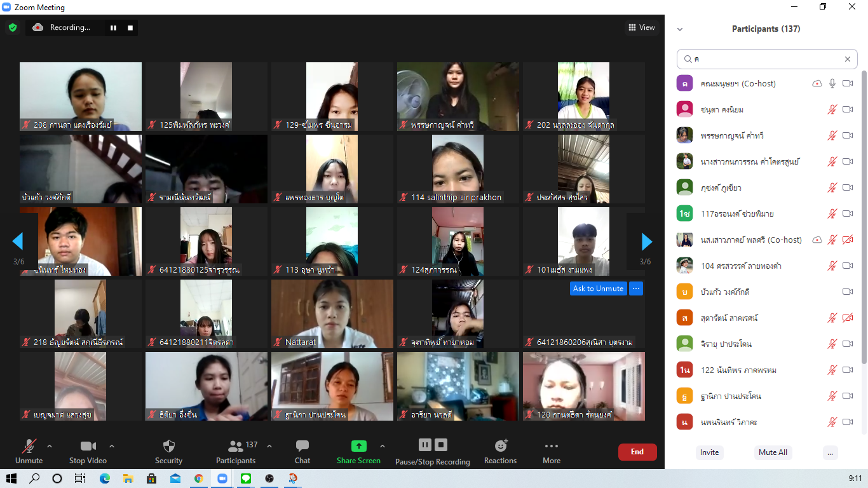Viewport: 868px width, 488px height.
Task: Expand video options arrow beside Stop Video
Action: point(112,446)
